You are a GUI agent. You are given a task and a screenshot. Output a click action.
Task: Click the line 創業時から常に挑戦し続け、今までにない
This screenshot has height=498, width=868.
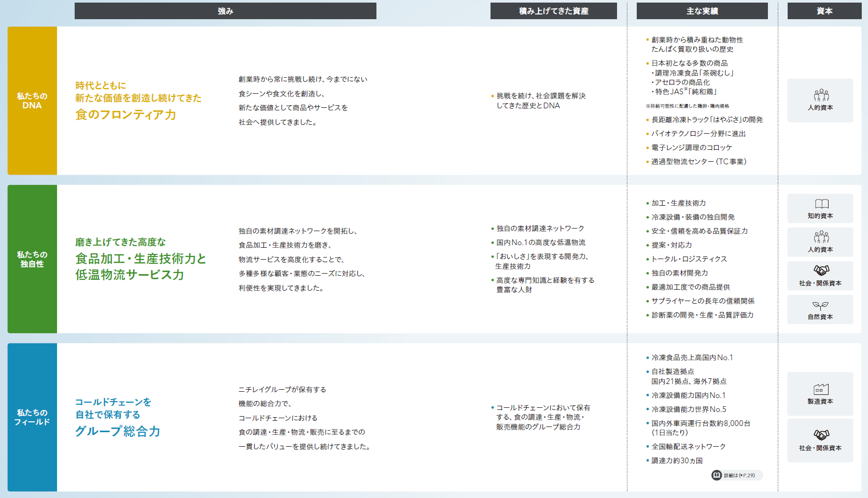coord(303,79)
